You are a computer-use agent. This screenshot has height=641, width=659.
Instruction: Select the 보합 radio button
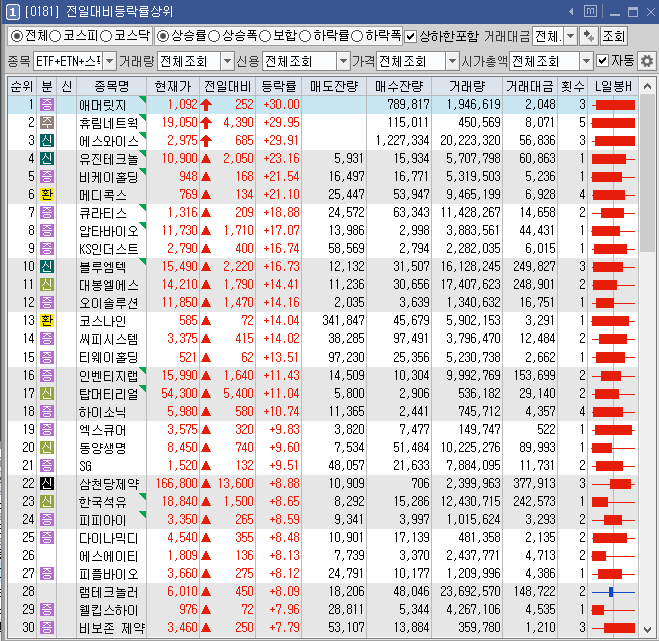point(265,36)
